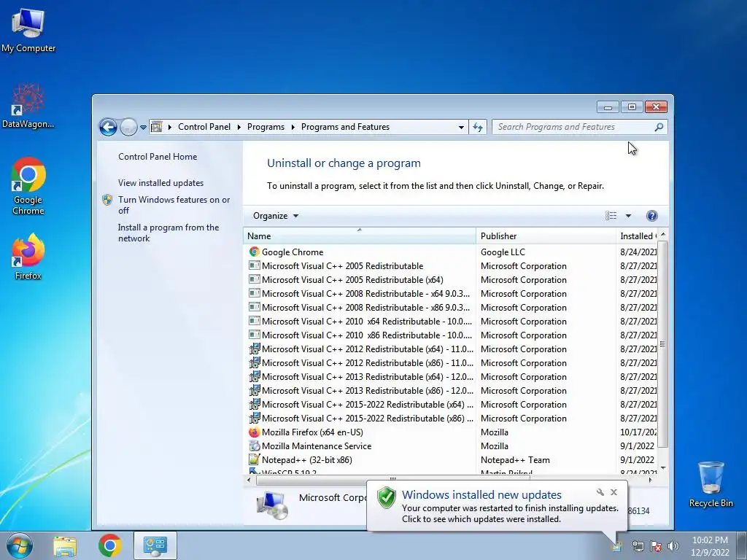Select the Mozilla Firefox icon in list
747x560 pixels.
click(255, 432)
